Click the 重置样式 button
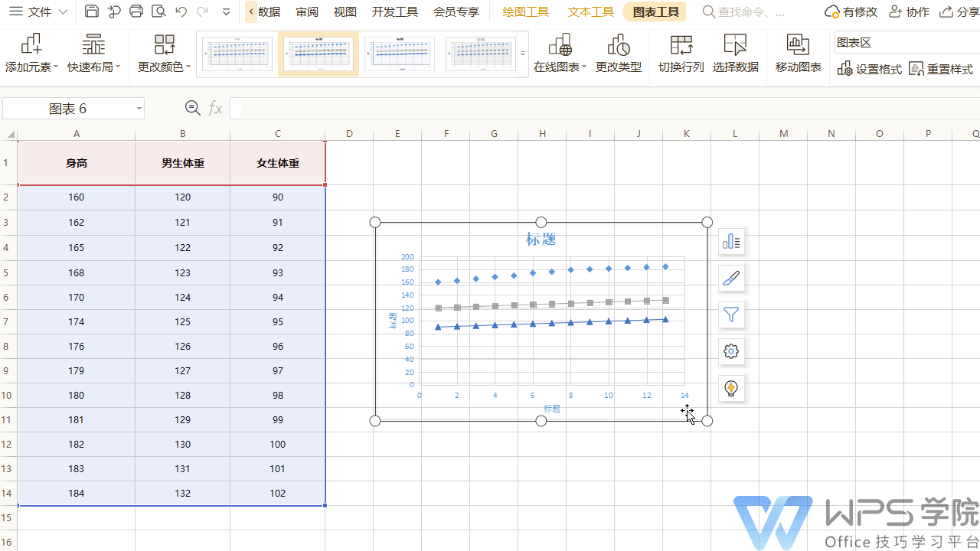Screen dimensions: 980x551 (941, 69)
